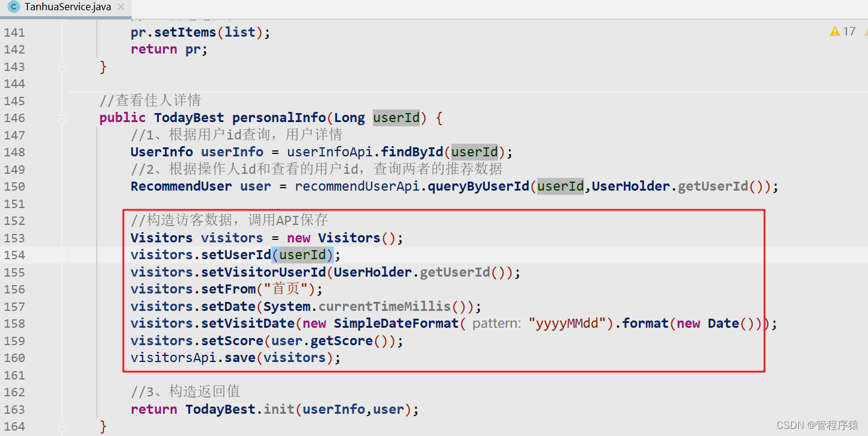Click the highlighted userId argument on line 154

(303, 255)
